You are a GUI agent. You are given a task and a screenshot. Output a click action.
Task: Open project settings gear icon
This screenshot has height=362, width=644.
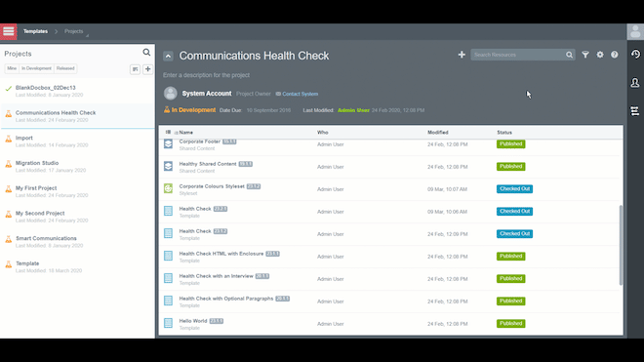click(600, 55)
